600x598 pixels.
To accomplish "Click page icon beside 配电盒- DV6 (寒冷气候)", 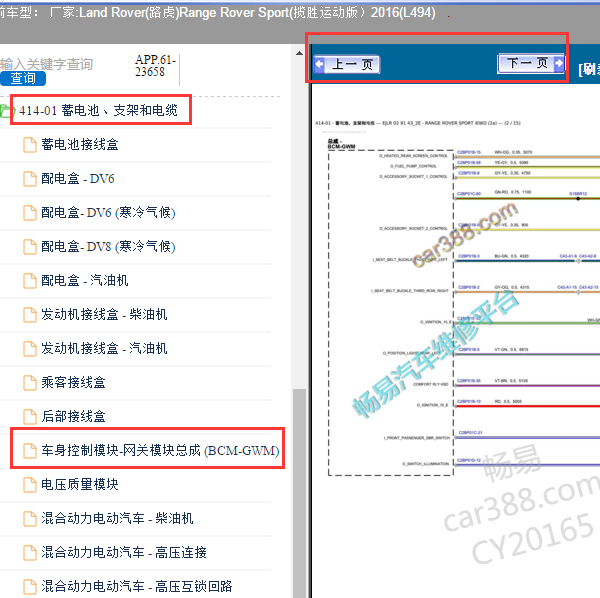I will click(x=30, y=213).
